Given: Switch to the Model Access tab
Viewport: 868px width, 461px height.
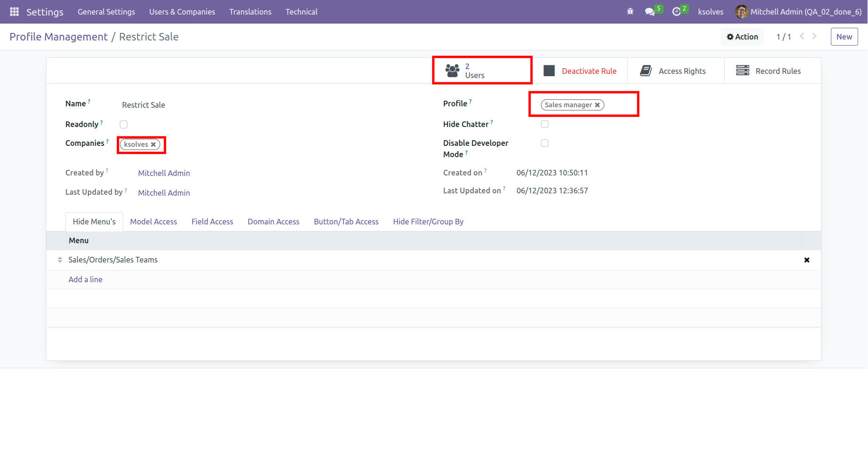Looking at the screenshot, I should 153,222.
